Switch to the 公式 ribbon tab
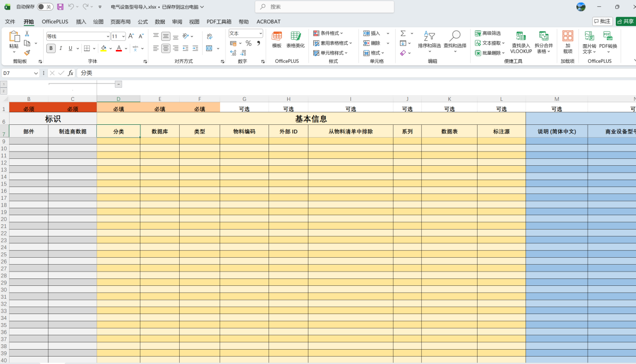Image resolution: width=636 pixels, height=364 pixels. point(143,22)
